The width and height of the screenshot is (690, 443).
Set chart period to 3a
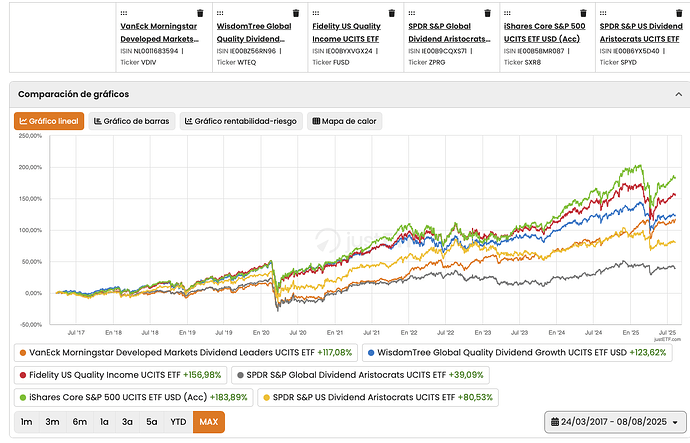pos(127,422)
